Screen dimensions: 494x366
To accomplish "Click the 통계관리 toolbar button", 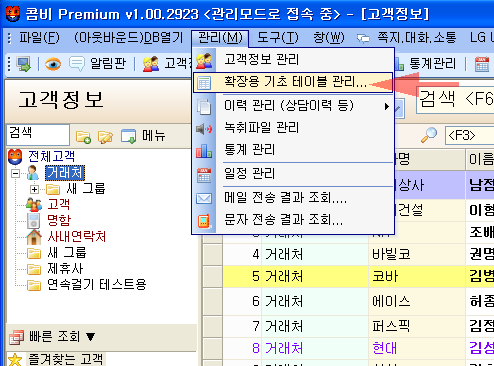I will click(x=425, y=63).
